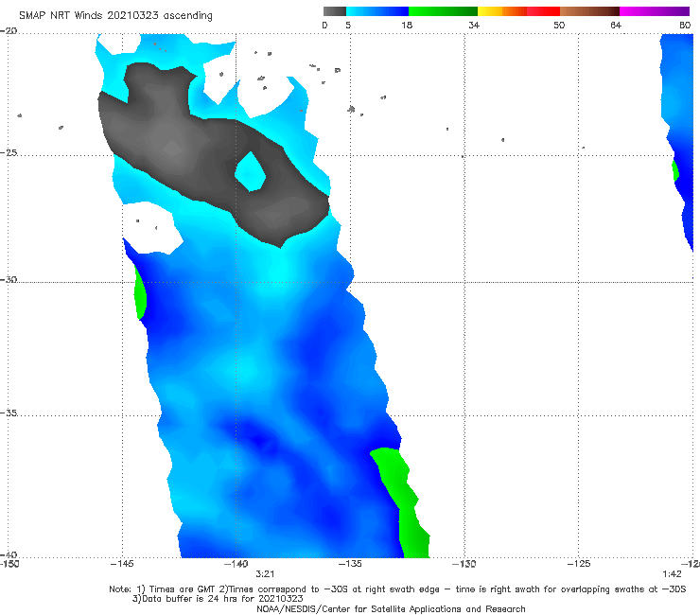Click the colorbar label '50'

pos(559,26)
